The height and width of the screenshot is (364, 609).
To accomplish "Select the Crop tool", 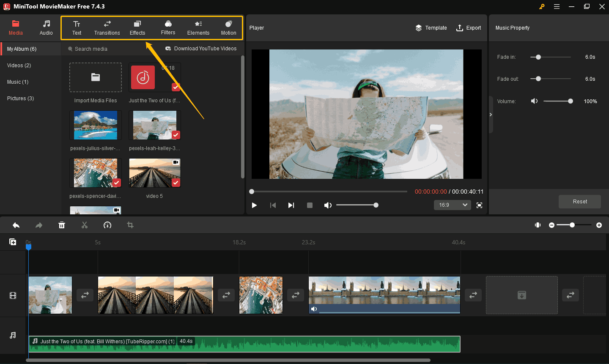I will point(130,225).
